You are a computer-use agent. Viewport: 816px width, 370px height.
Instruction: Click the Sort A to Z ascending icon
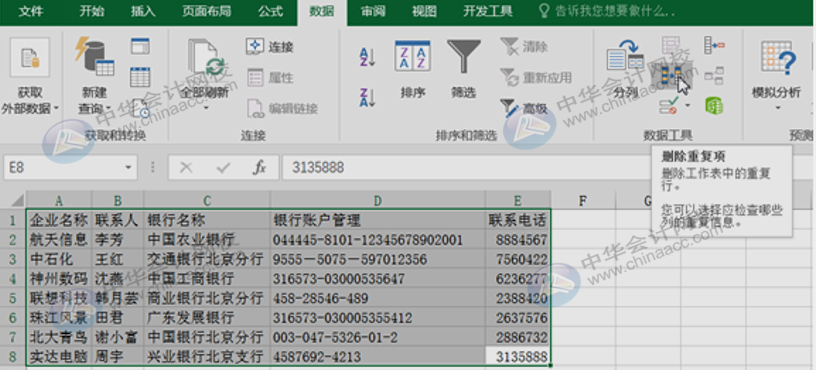[x=367, y=56]
